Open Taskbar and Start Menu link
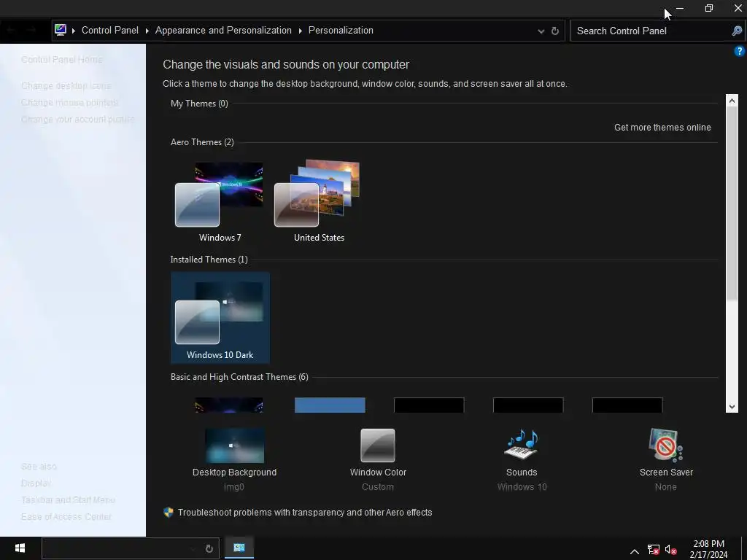Image resolution: width=747 pixels, height=560 pixels. pos(68,499)
